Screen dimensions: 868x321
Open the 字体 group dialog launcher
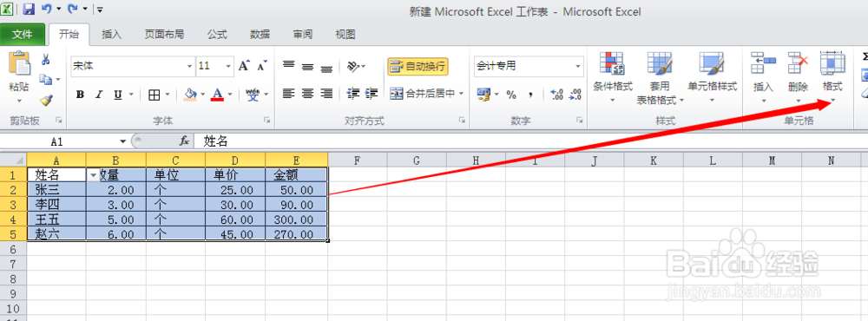click(267, 120)
